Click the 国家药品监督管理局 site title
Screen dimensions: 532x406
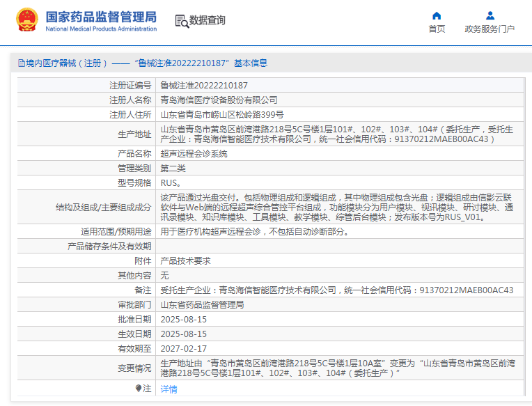[x=101, y=17]
